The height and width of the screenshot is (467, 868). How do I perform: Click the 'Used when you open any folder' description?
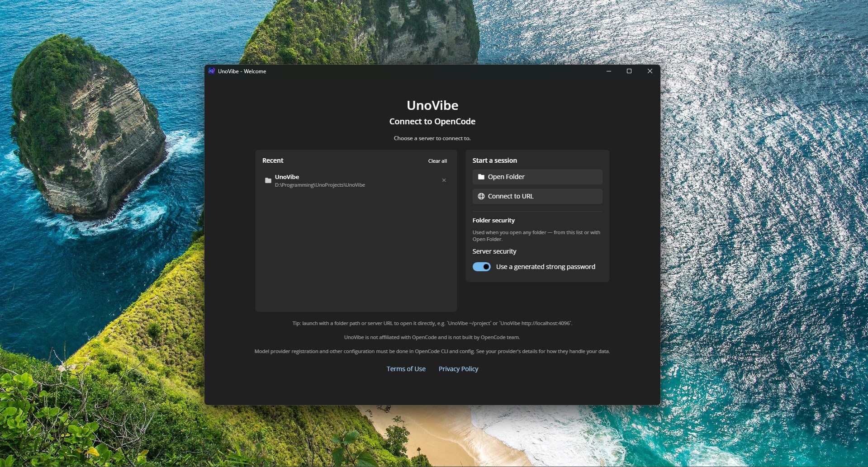pos(536,236)
